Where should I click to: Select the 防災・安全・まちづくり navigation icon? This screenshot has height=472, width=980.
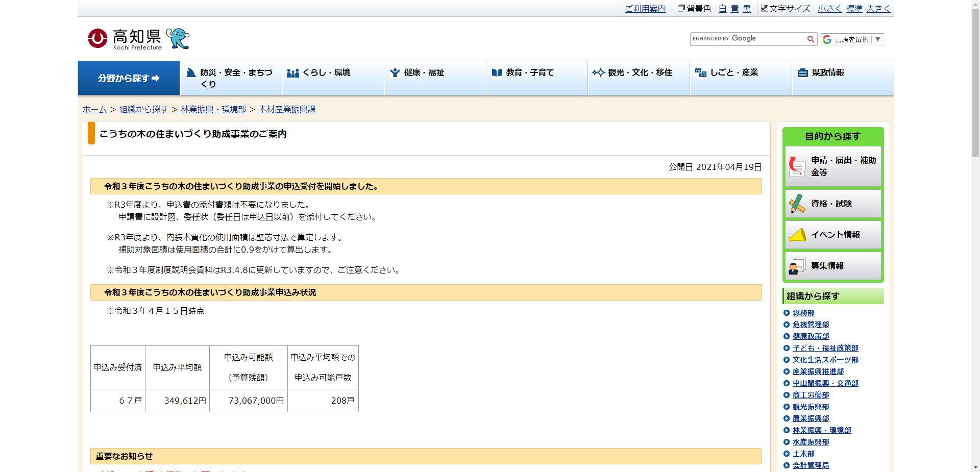coord(190,72)
